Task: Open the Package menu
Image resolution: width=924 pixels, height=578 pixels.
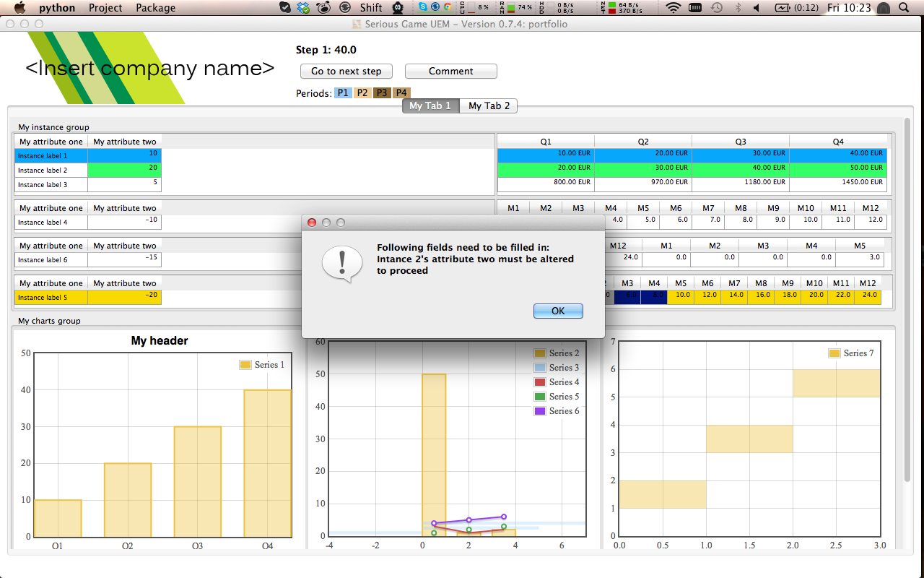Action: click(155, 8)
